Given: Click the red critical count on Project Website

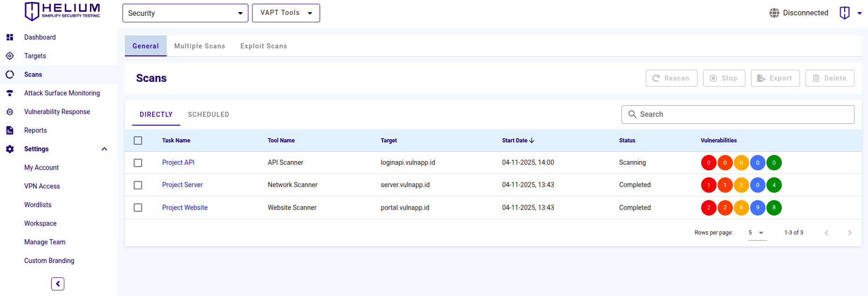Looking at the screenshot, I should pyautogui.click(x=709, y=208).
